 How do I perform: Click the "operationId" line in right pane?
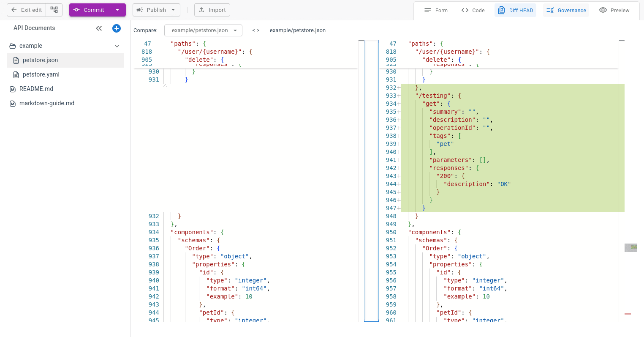[x=512, y=128]
